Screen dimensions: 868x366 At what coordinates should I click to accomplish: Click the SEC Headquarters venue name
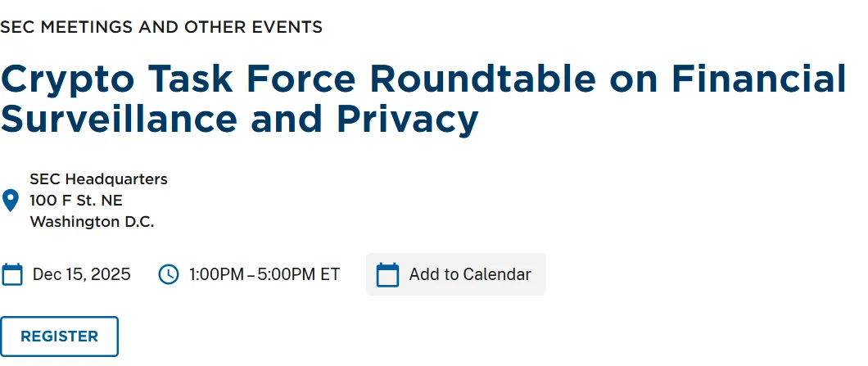[98, 179]
